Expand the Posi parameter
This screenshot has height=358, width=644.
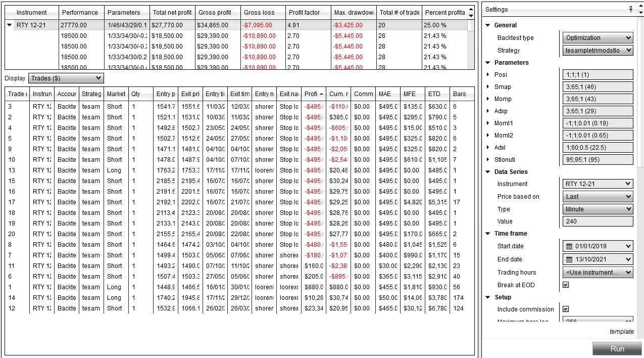488,74
